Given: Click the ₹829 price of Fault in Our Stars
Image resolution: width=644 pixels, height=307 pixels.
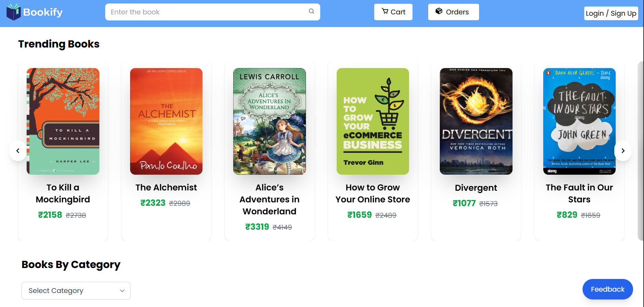Looking at the screenshot, I should (x=567, y=215).
